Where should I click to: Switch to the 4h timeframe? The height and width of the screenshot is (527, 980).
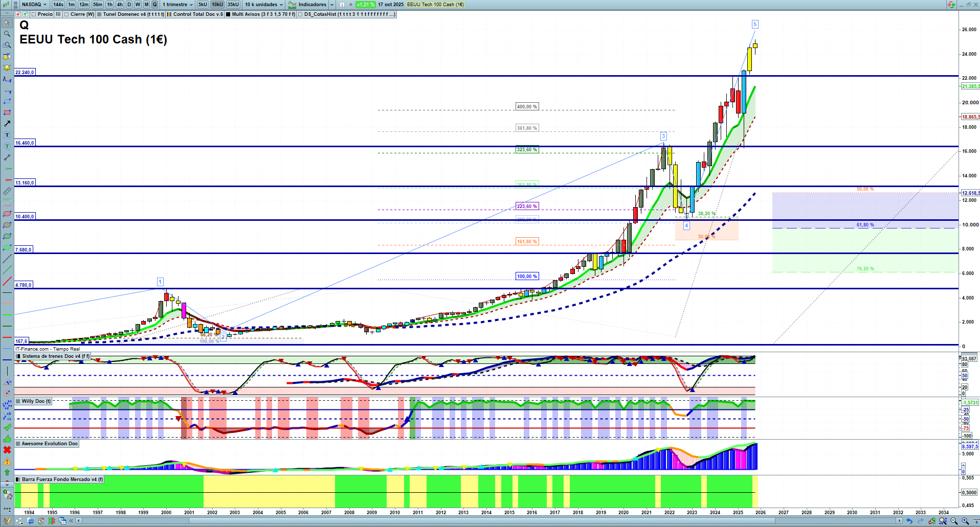click(120, 5)
